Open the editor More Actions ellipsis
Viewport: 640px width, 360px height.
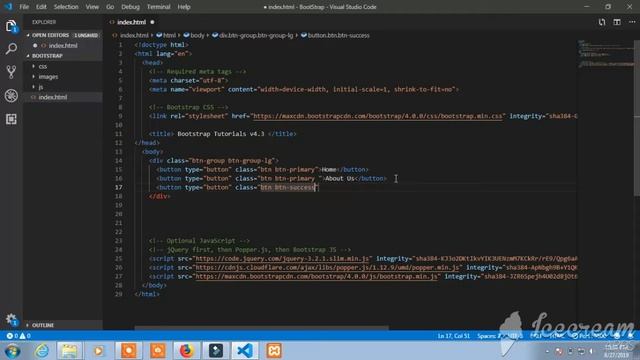[x=632, y=22]
